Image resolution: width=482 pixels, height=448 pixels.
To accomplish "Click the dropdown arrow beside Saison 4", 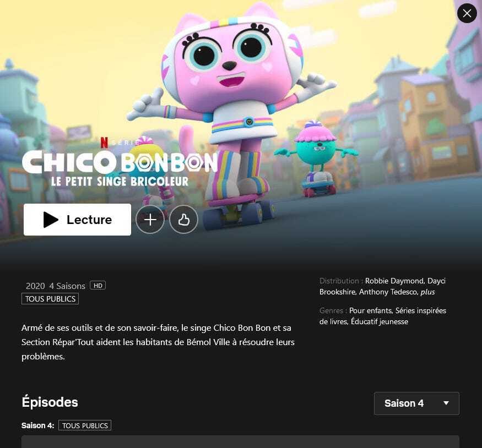I will tap(446, 403).
